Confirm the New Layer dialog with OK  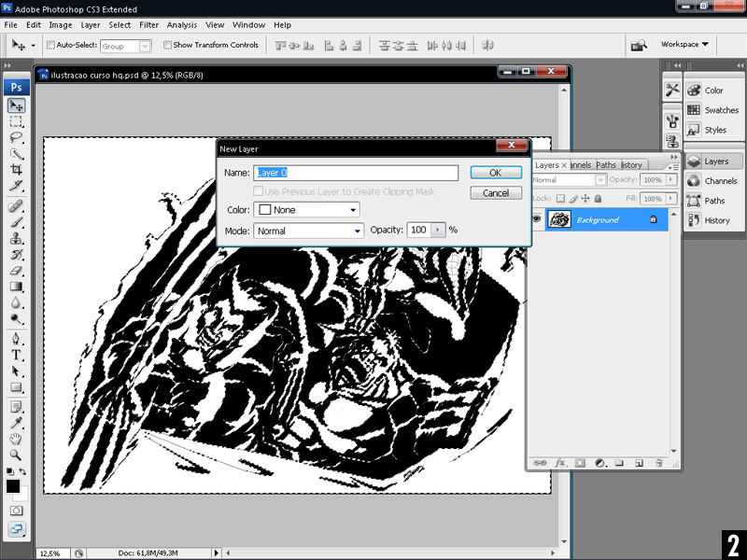coord(495,173)
